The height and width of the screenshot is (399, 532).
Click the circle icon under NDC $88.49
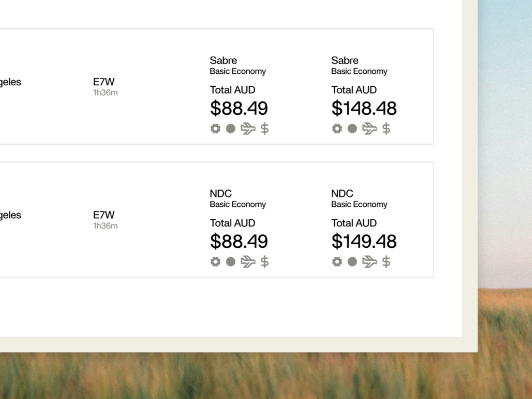click(x=231, y=262)
